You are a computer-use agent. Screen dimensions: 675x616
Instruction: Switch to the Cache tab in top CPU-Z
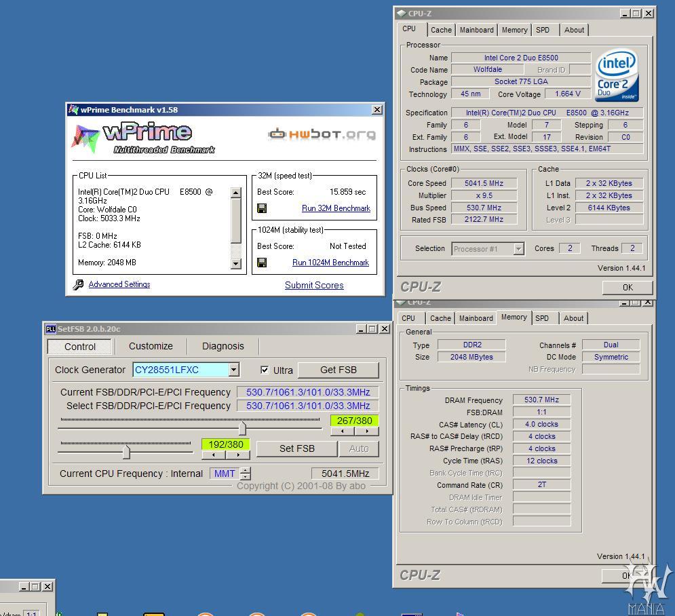441,30
